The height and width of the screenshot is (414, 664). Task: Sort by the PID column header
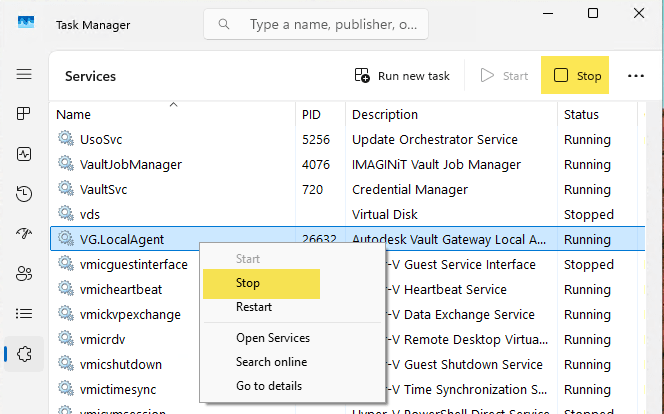pyautogui.click(x=320, y=114)
